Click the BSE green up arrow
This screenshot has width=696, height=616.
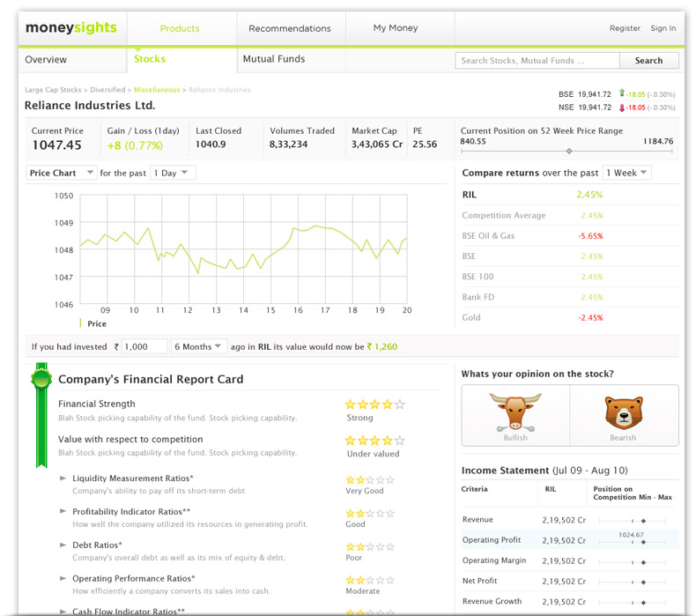point(622,93)
